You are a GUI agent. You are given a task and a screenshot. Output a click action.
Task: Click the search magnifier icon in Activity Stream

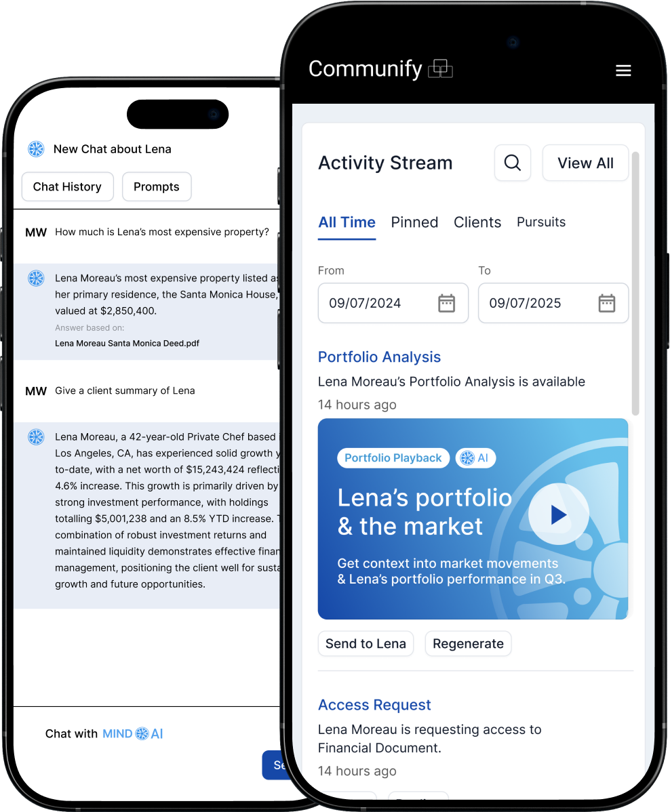(x=513, y=163)
